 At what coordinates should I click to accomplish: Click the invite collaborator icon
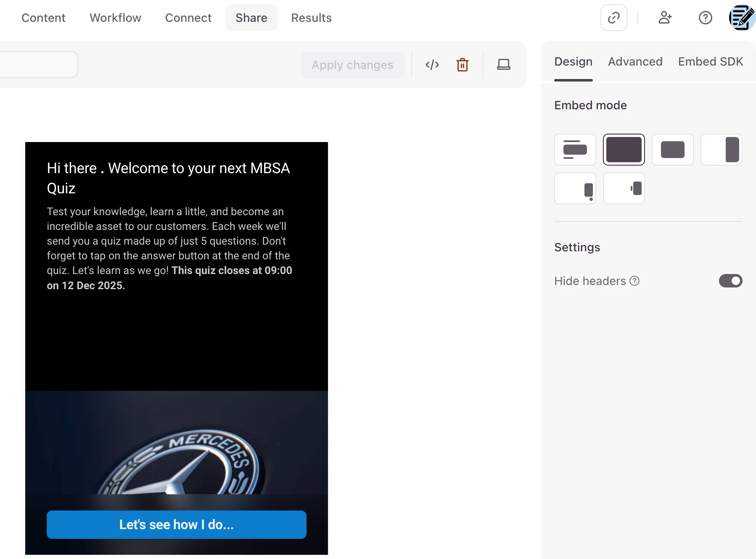pyautogui.click(x=665, y=18)
